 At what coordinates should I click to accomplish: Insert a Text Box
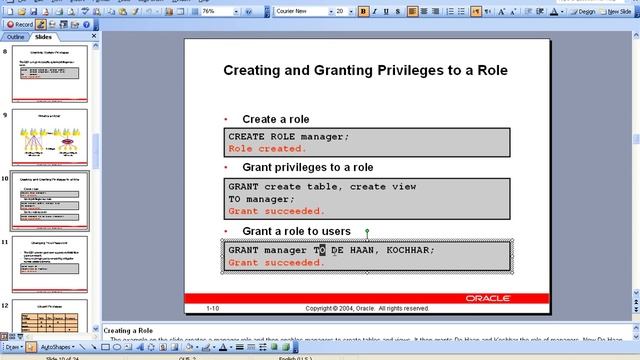(128, 347)
